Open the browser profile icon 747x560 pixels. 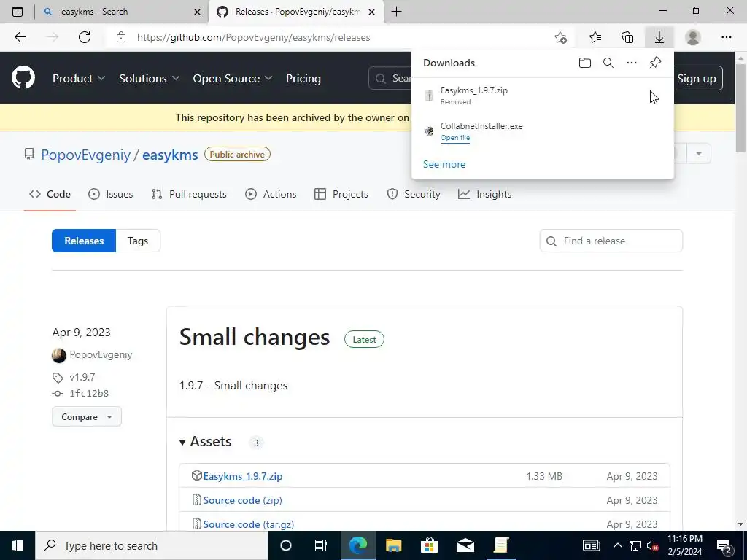(x=693, y=37)
